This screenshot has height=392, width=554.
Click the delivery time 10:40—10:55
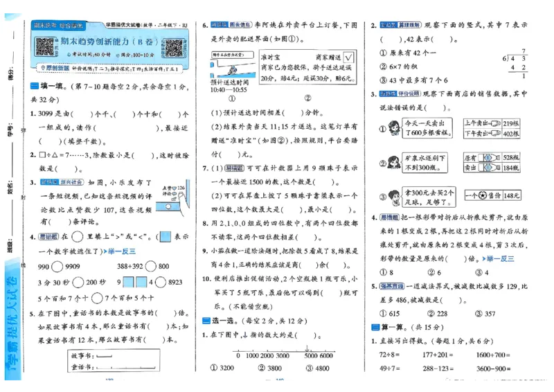click(229, 90)
